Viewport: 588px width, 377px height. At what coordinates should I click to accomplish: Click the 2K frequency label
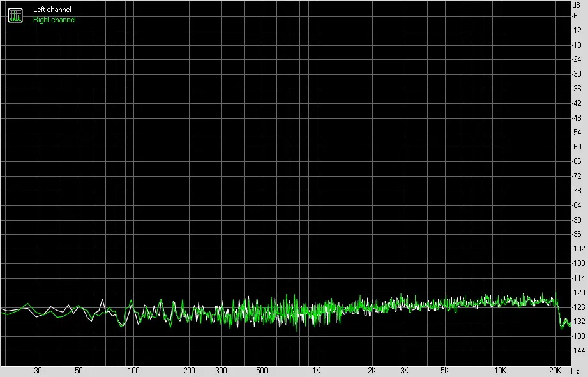tap(372, 371)
